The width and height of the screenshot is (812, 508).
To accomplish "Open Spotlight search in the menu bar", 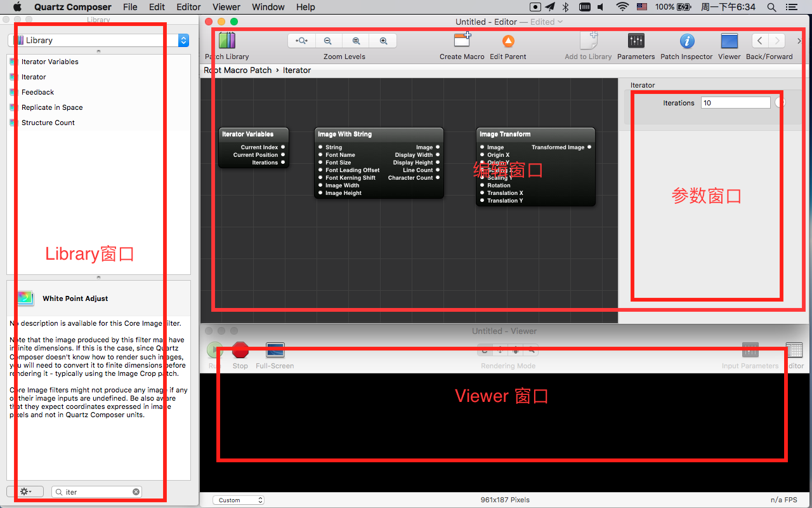I will tap(771, 7).
